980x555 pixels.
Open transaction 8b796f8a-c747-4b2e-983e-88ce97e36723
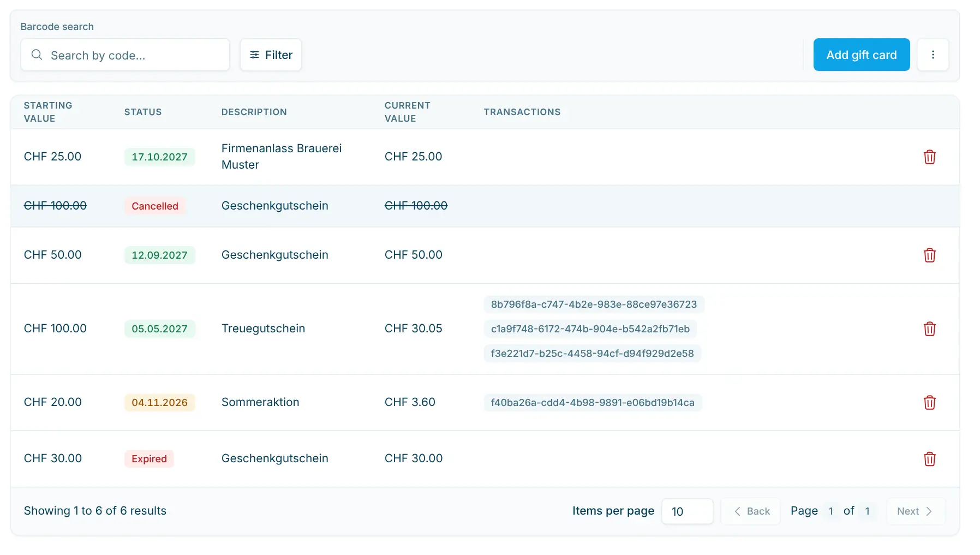tap(594, 305)
